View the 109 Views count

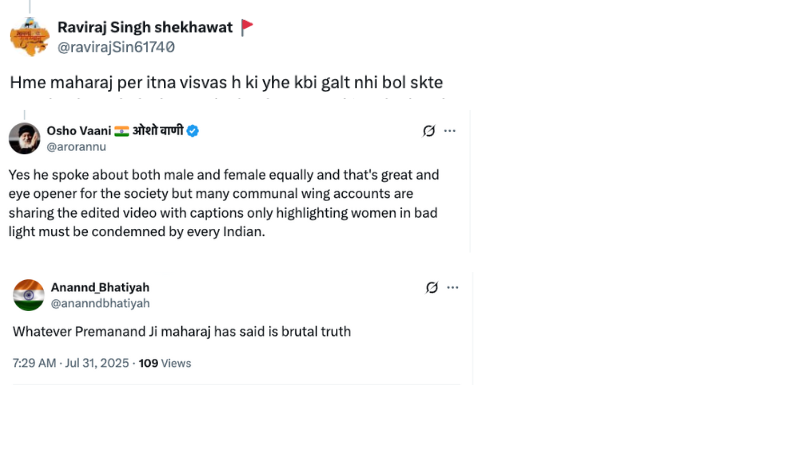click(164, 363)
